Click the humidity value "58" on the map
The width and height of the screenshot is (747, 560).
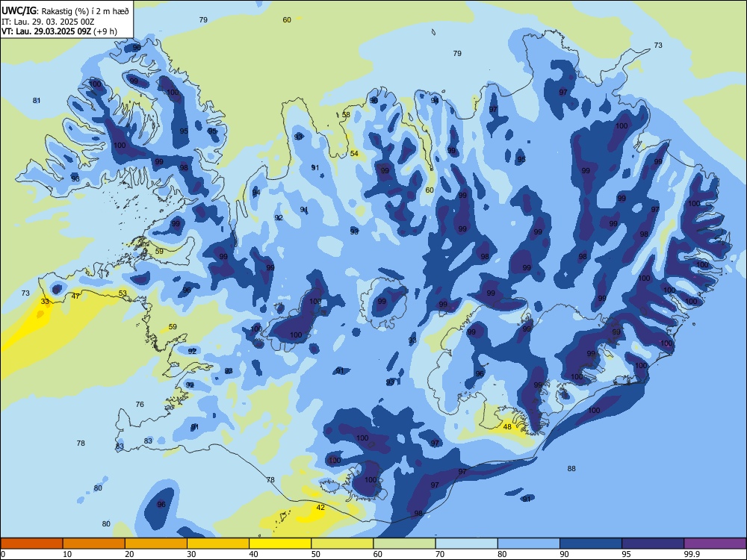point(346,115)
